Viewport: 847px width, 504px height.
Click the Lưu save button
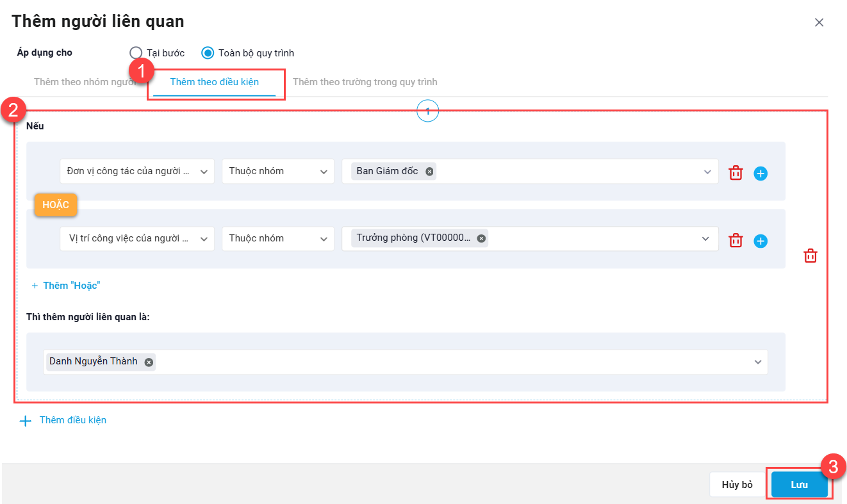click(800, 485)
